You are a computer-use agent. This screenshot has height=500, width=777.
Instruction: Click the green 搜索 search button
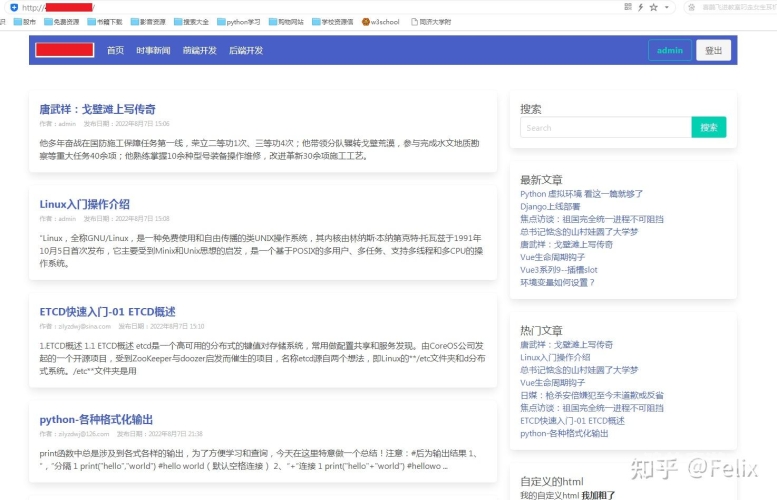click(x=709, y=128)
